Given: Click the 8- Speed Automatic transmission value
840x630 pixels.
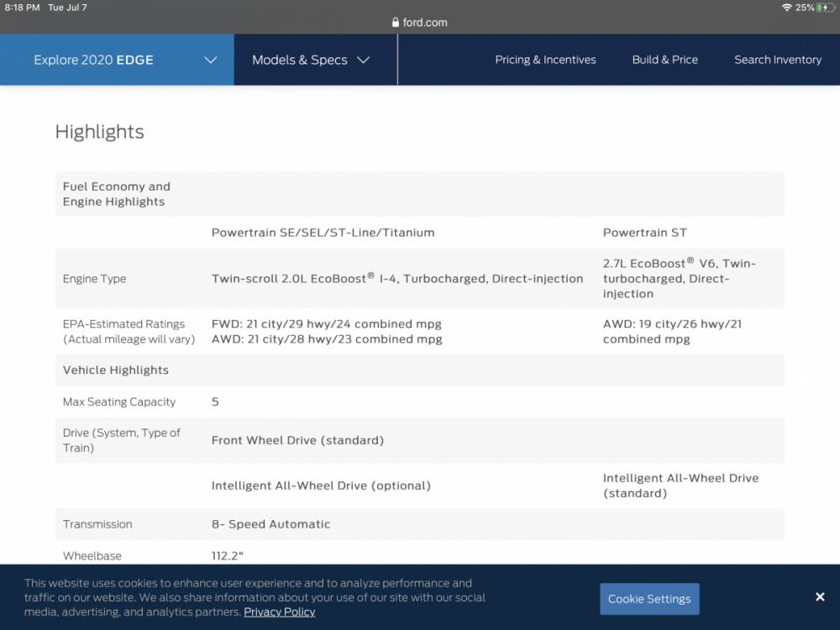Looking at the screenshot, I should (x=270, y=524).
